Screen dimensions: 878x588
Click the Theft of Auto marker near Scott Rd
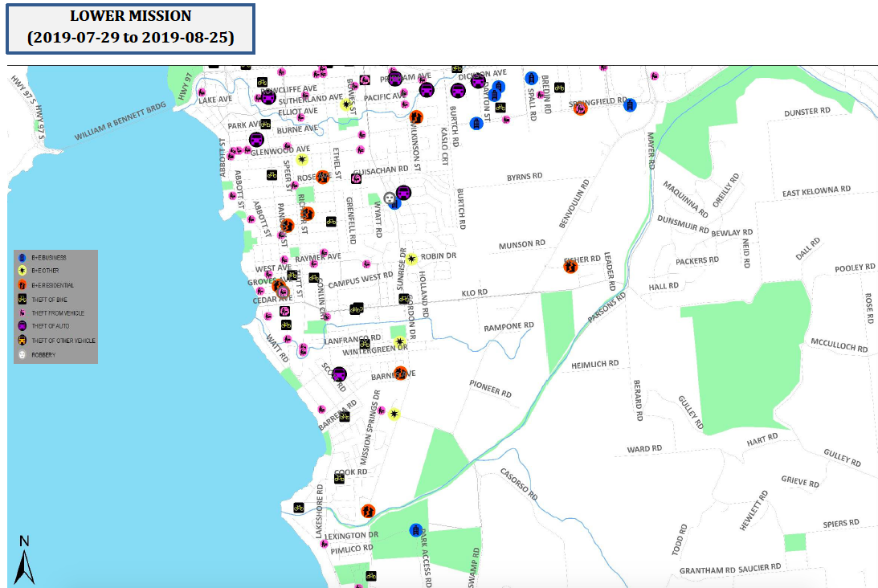[340, 374]
